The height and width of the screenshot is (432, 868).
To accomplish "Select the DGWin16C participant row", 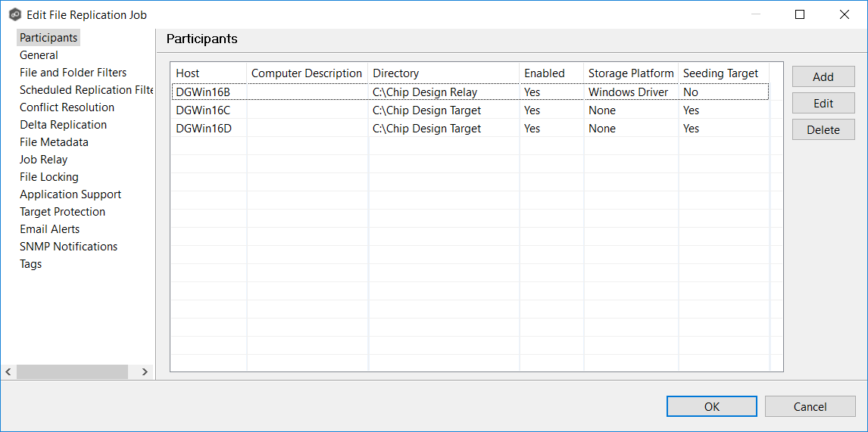I will [x=203, y=110].
